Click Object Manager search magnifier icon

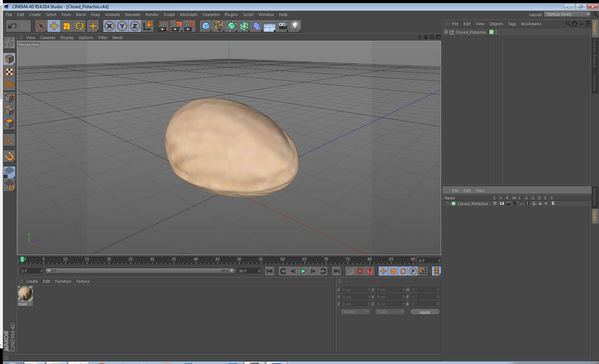pyautogui.click(x=568, y=24)
